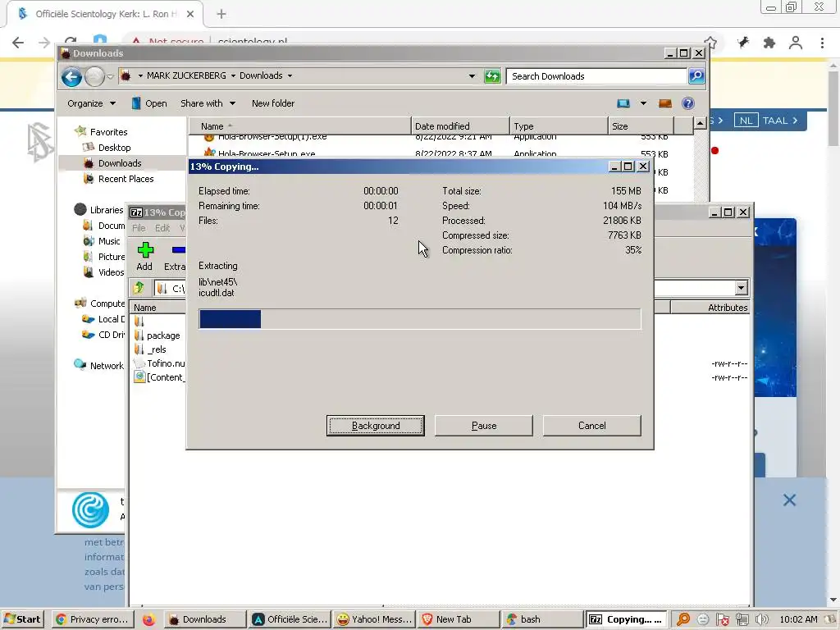The width and height of the screenshot is (840, 630).
Task: Open Share with dropdown
Action: [x=208, y=103]
